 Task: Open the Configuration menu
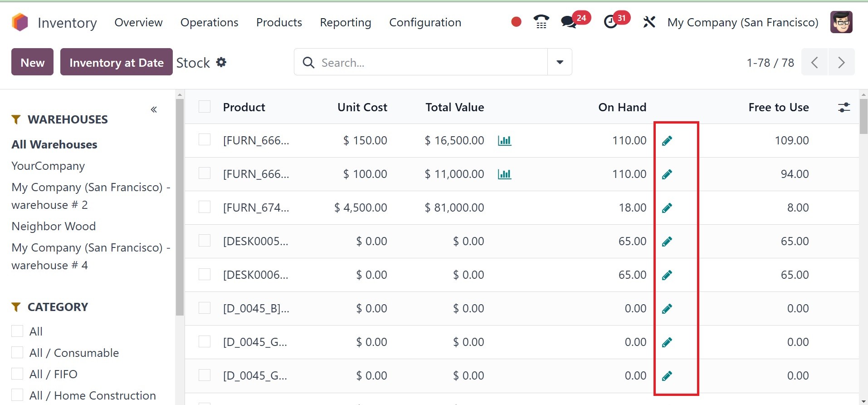pos(425,22)
